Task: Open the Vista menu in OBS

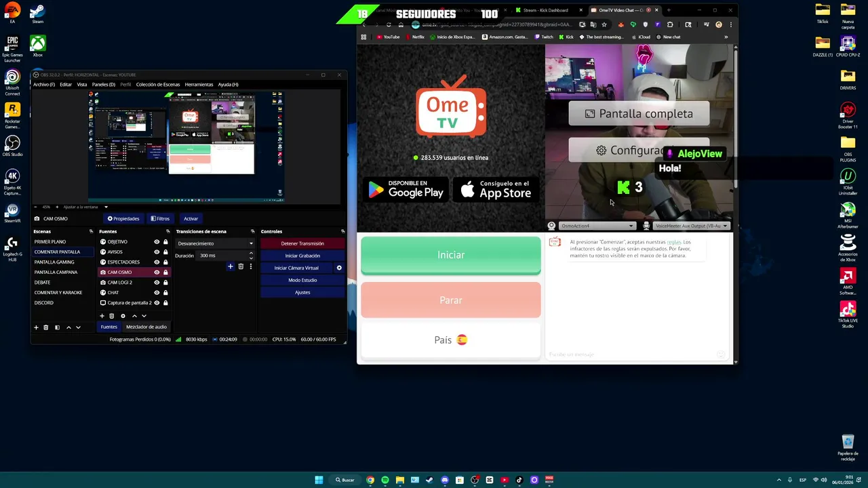Action: (82, 85)
